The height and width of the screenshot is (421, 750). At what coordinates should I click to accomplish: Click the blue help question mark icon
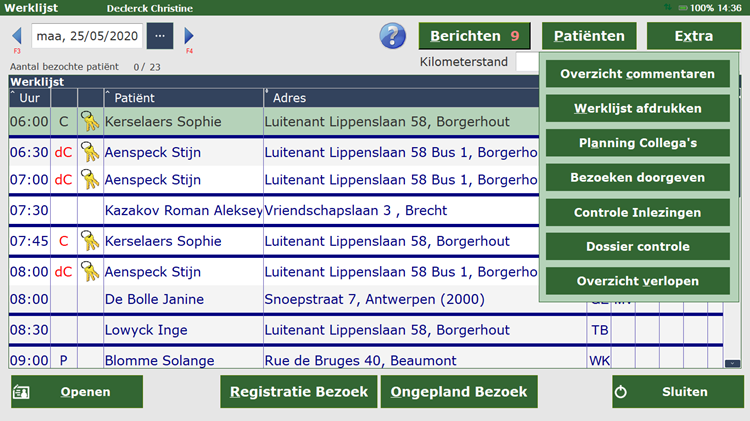pos(392,36)
